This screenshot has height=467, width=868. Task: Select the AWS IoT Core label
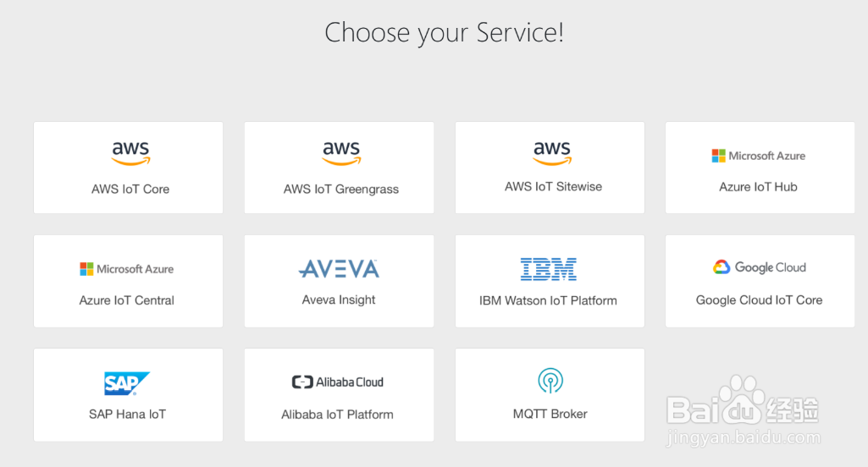pos(130,190)
